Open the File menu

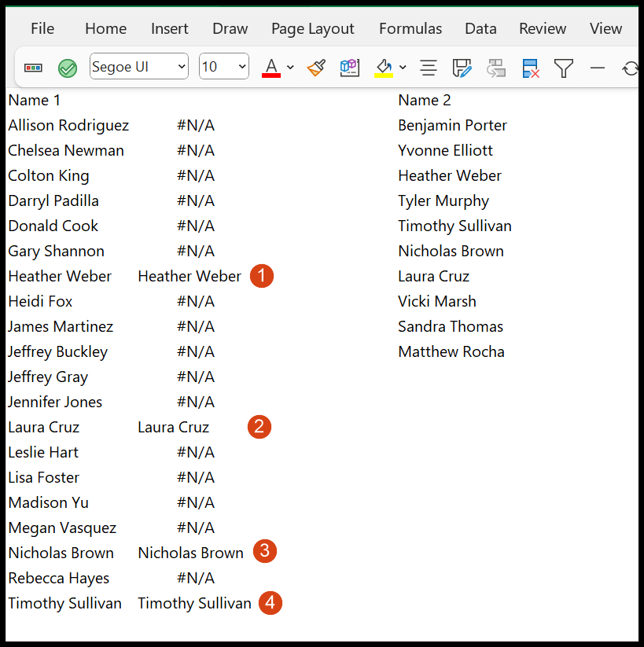pyautogui.click(x=42, y=28)
